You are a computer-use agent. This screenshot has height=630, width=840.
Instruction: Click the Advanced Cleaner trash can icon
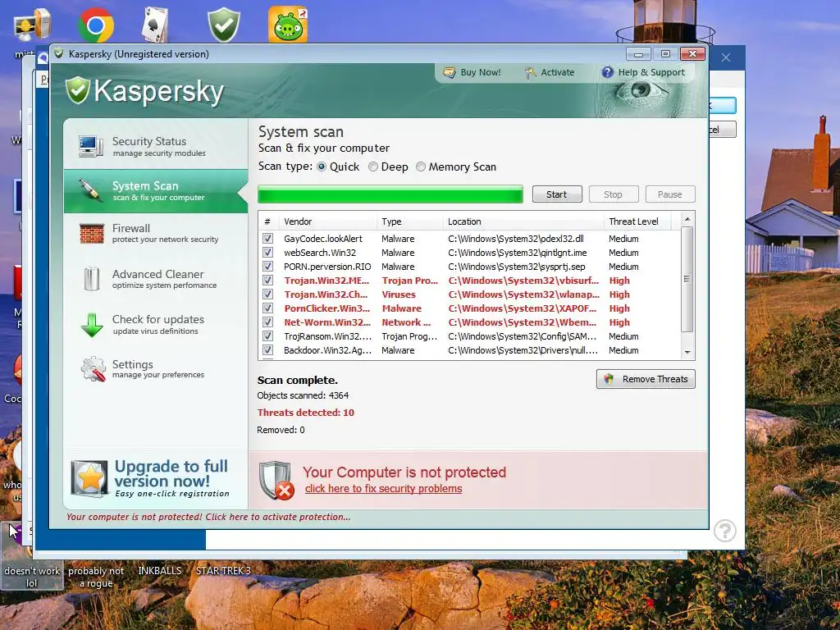click(92, 279)
